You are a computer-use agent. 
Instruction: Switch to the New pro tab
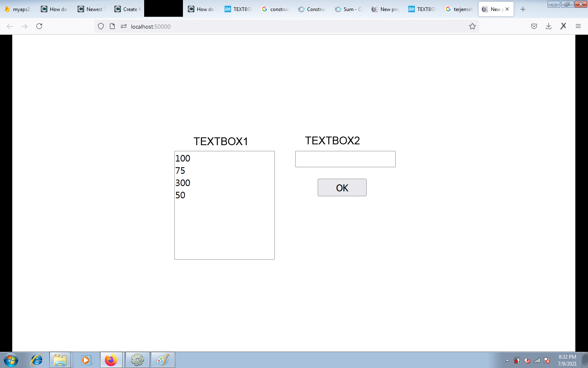click(386, 9)
